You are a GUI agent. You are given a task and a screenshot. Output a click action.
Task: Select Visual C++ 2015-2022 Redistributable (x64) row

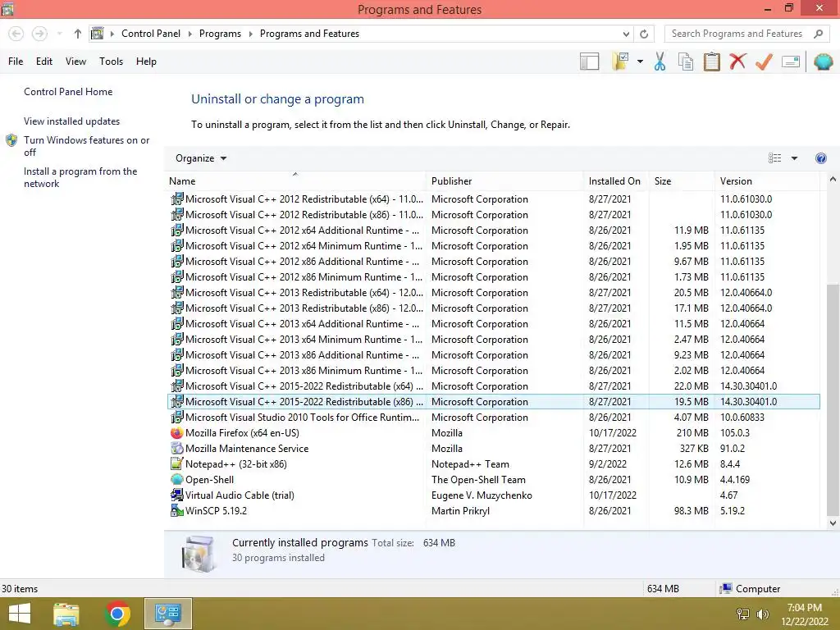coord(493,386)
